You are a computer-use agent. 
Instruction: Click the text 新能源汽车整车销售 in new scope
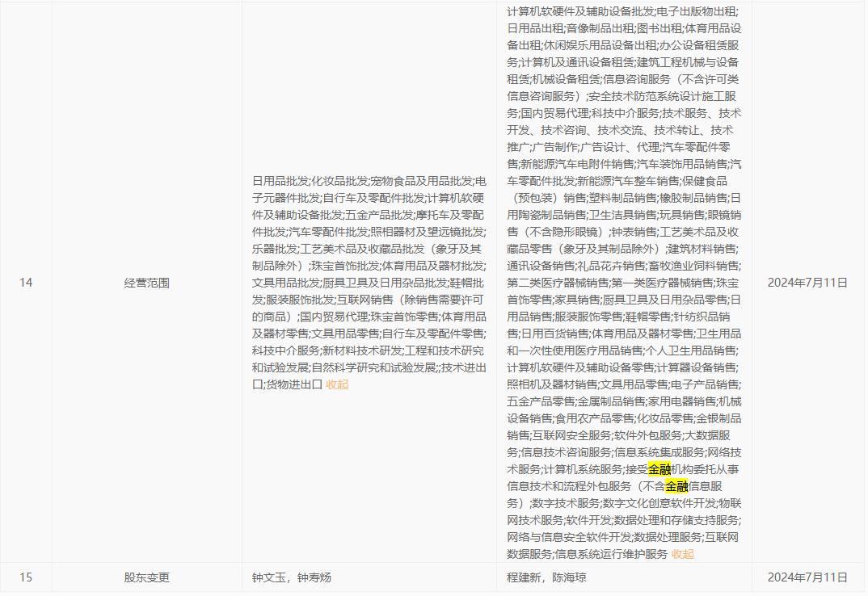(628, 181)
